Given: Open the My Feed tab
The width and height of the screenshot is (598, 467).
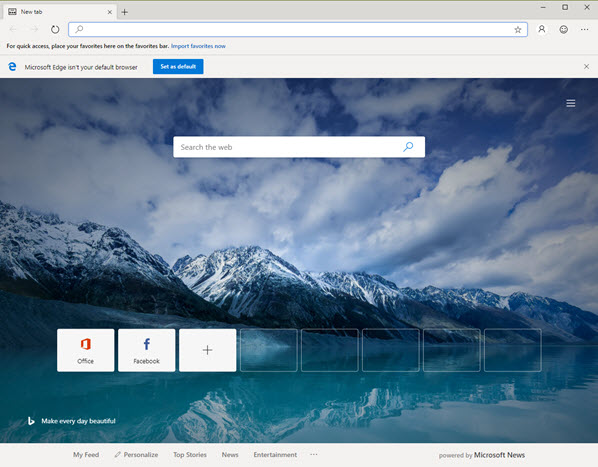Looking at the screenshot, I should (x=86, y=455).
